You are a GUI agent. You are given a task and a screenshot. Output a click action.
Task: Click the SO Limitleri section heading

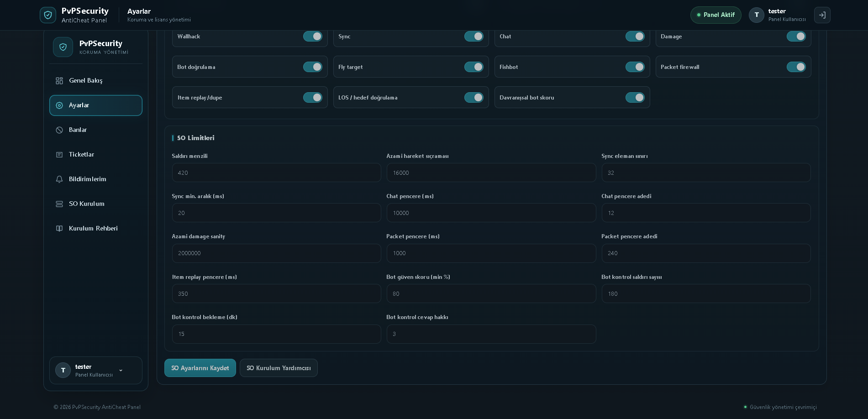195,138
